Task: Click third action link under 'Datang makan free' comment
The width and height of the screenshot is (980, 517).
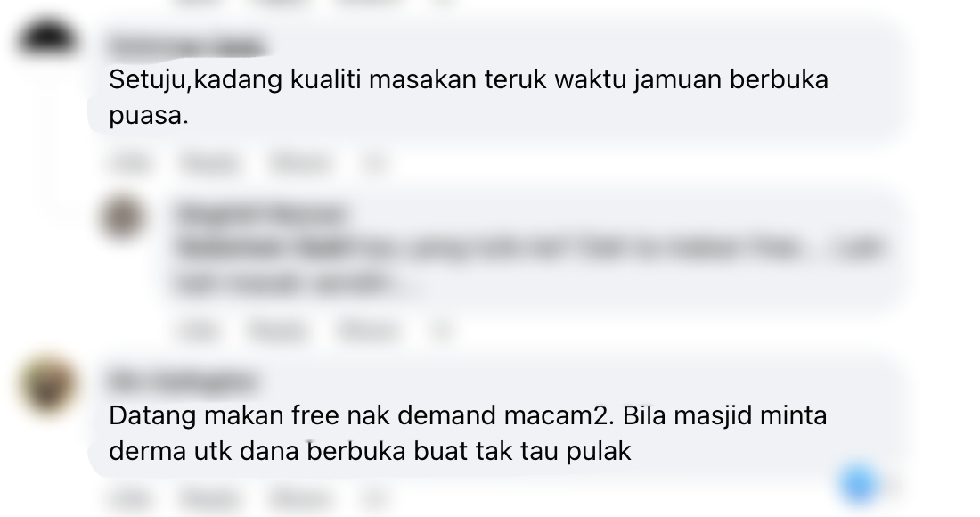Action: (301, 499)
